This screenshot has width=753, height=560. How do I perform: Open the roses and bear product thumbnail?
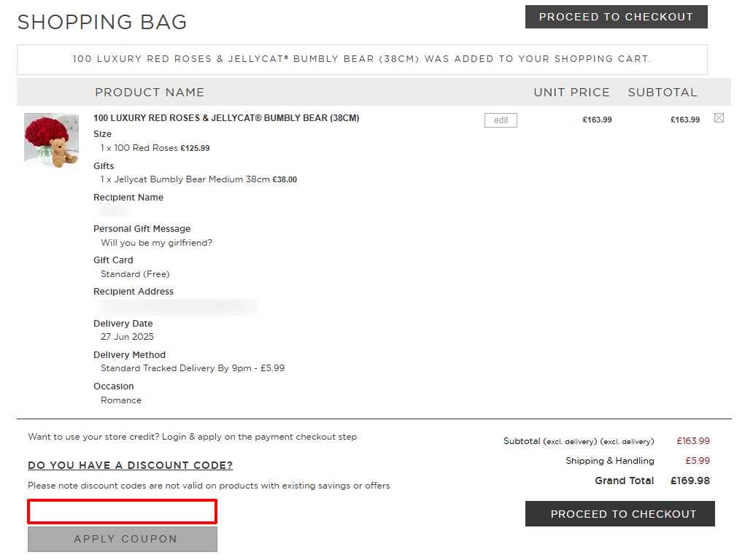pos(51,140)
